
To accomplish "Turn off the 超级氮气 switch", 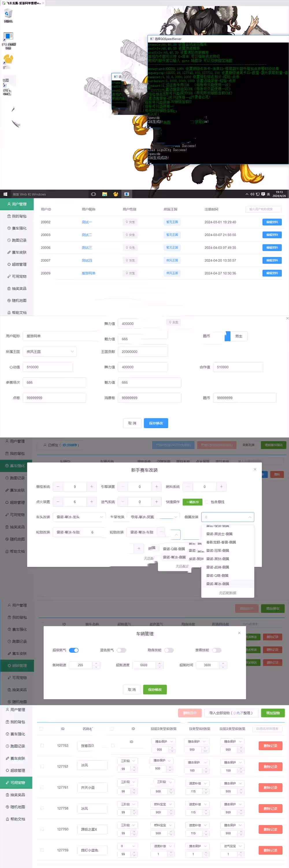I will tap(74, 650).
